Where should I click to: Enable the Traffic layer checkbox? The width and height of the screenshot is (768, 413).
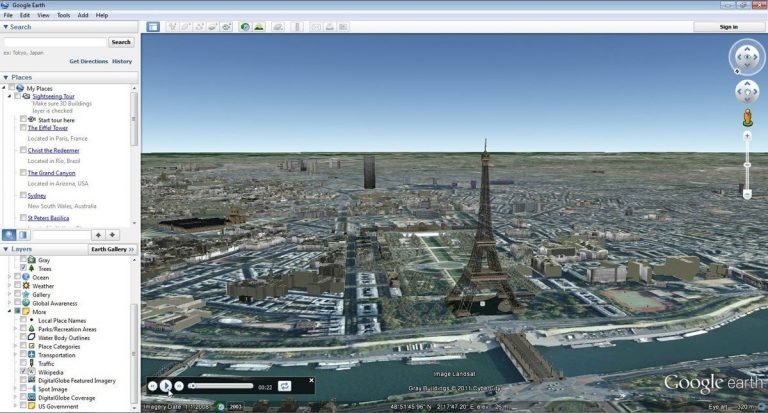[x=23, y=363]
